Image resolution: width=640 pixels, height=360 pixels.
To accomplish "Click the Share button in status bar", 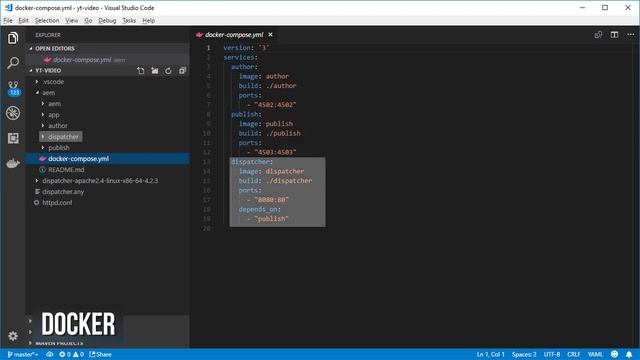I will click(100, 354).
